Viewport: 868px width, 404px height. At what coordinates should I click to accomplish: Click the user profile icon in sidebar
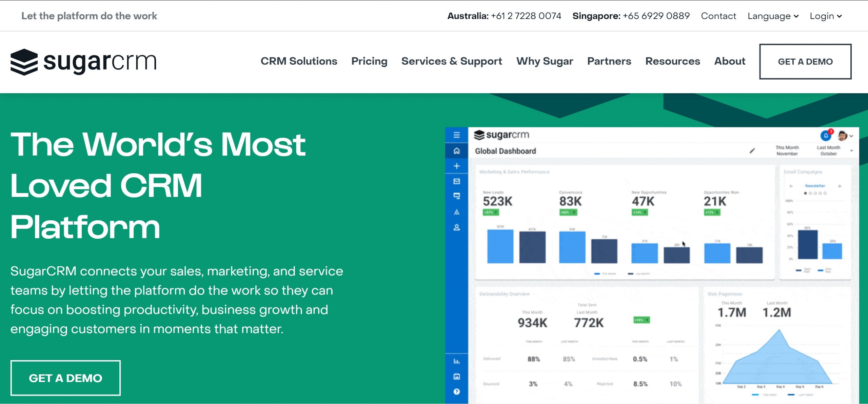click(x=456, y=227)
